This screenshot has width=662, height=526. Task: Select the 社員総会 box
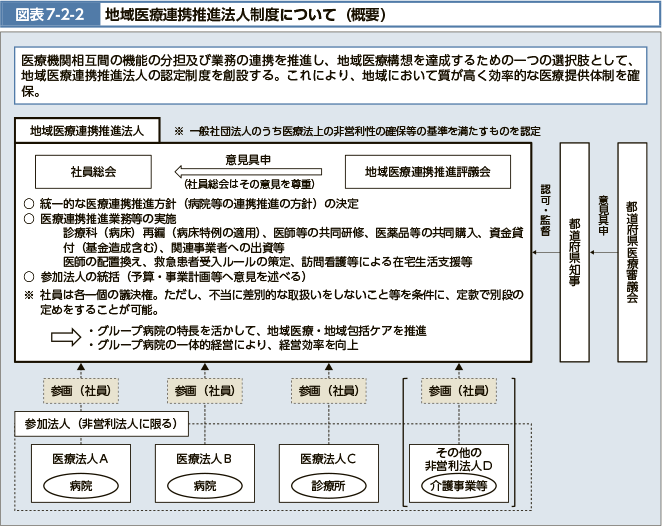pyautogui.click(x=95, y=171)
